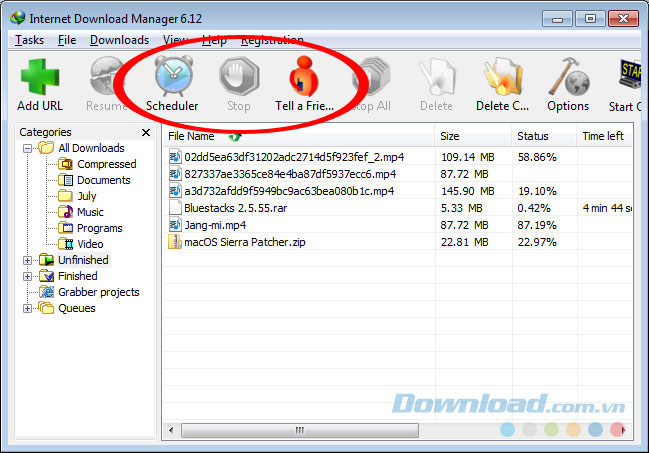Click the 22.97% status cell
Viewport: 649px width, 453px height.
pyautogui.click(x=537, y=242)
